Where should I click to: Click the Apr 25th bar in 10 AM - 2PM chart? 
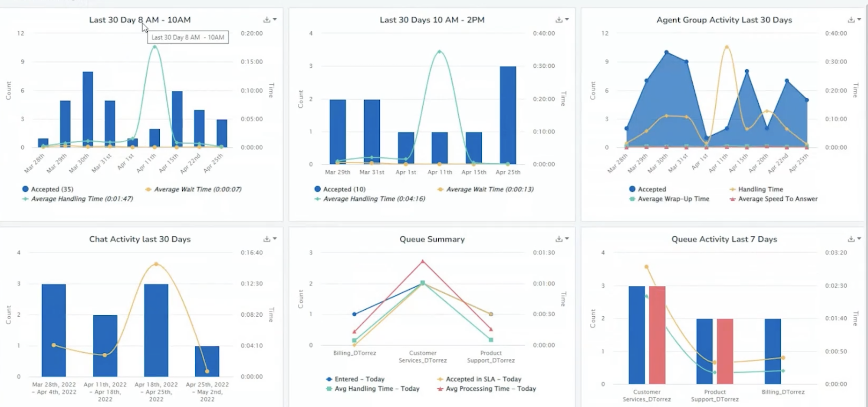coord(508,115)
